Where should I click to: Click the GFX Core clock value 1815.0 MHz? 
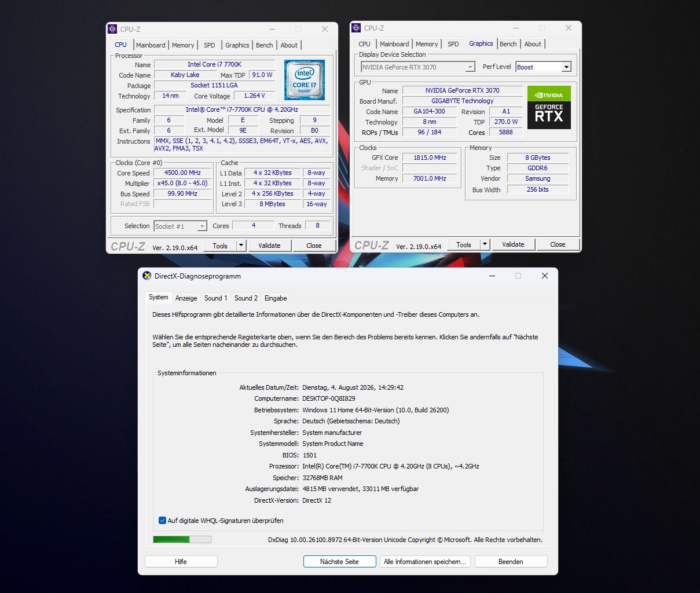430,158
